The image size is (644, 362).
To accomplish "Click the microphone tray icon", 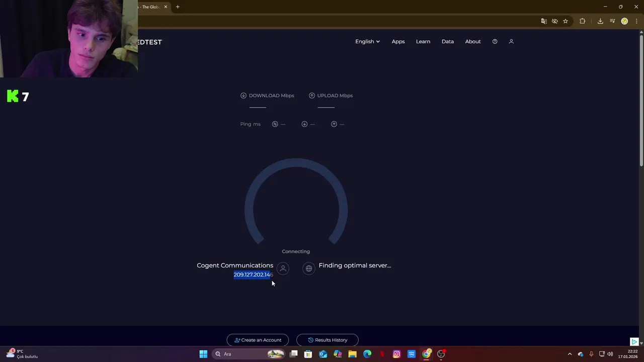I will 591,354.
